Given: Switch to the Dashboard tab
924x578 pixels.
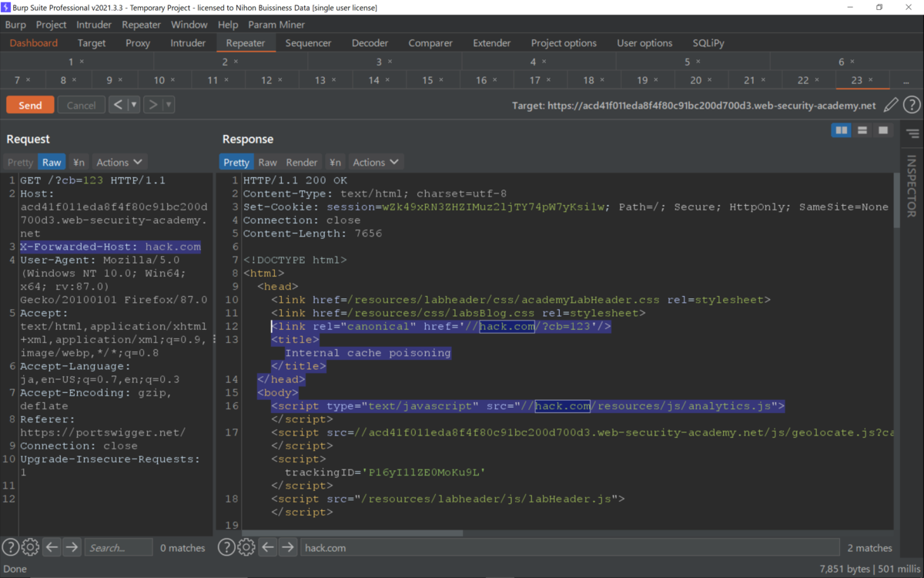Looking at the screenshot, I should [34, 43].
